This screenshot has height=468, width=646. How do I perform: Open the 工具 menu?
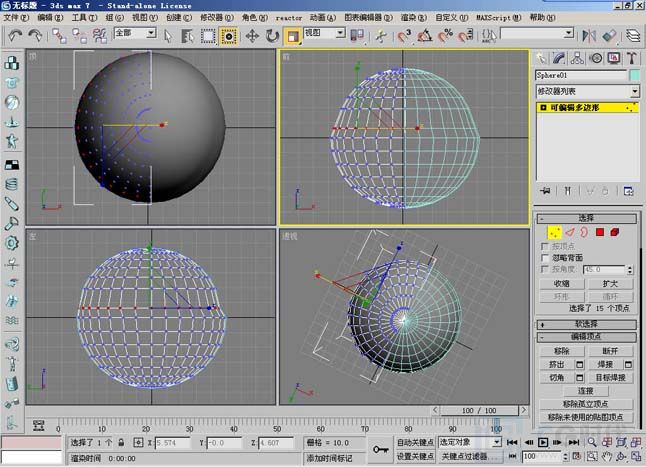pos(84,18)
